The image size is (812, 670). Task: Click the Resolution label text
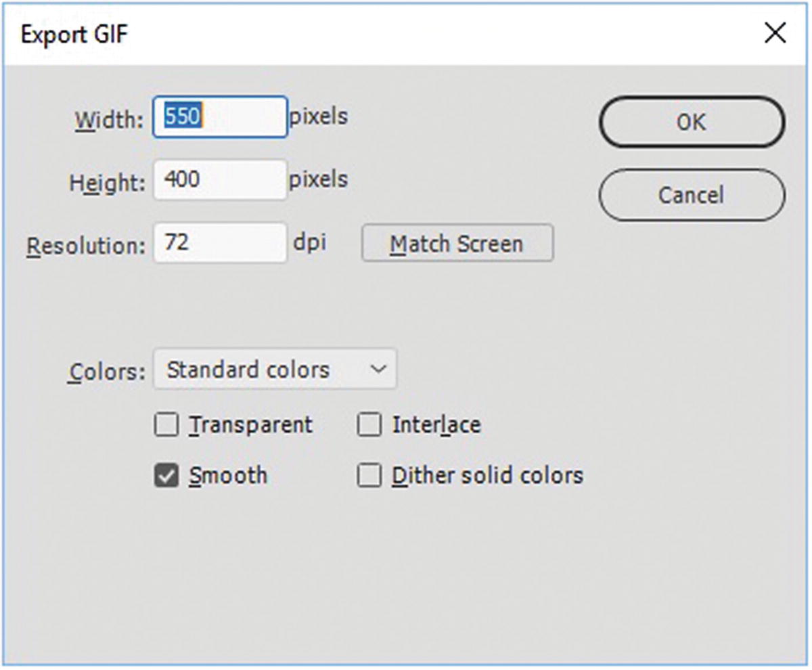click(86, 246)
